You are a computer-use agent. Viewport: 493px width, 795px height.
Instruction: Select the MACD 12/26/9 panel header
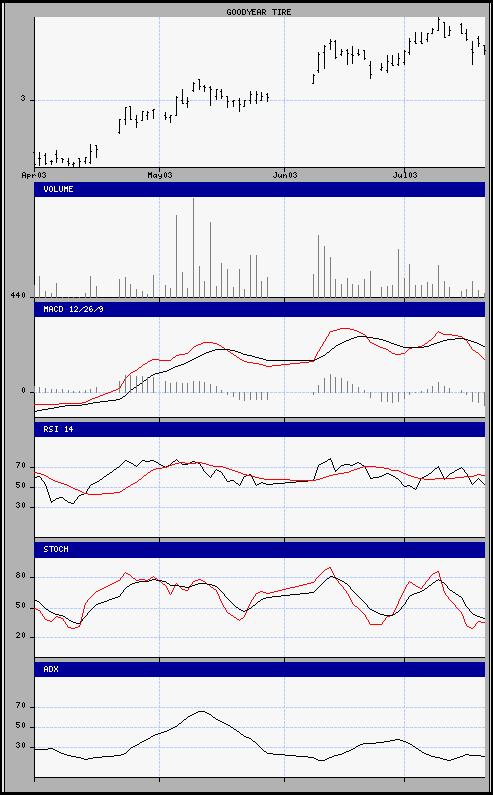[x=260, y=309]
